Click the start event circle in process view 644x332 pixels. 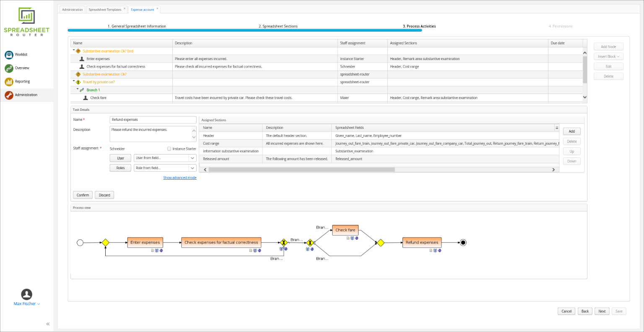pyautogui.click(x=80, y=243)
